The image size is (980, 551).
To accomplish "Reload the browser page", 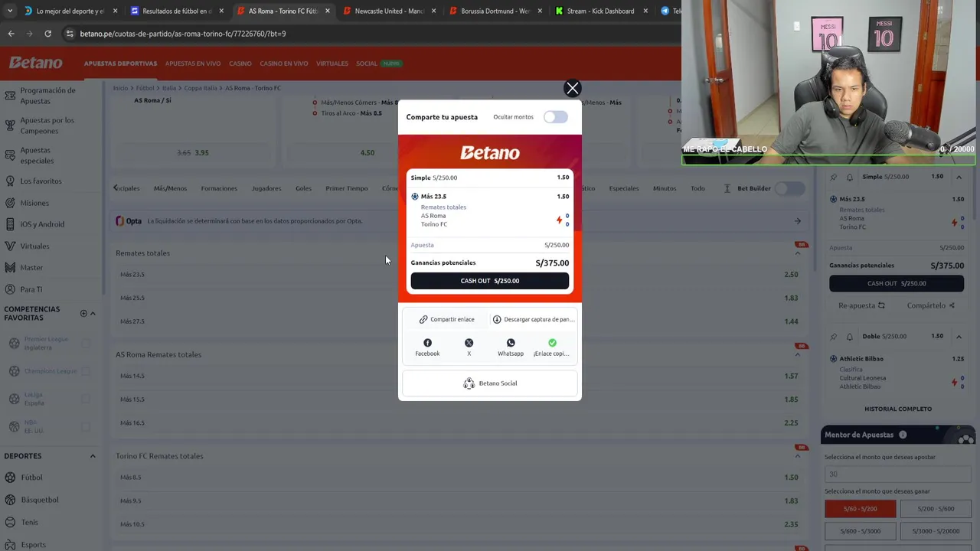I will [47, 34].
